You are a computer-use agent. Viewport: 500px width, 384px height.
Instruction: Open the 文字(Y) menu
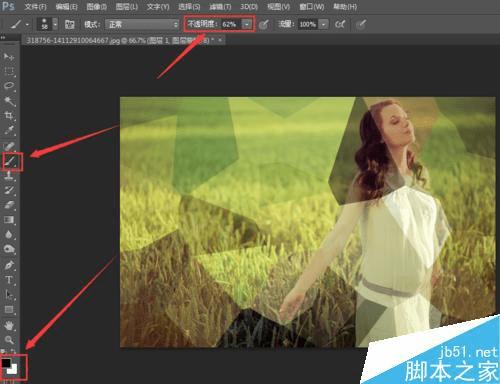point(158,7)
